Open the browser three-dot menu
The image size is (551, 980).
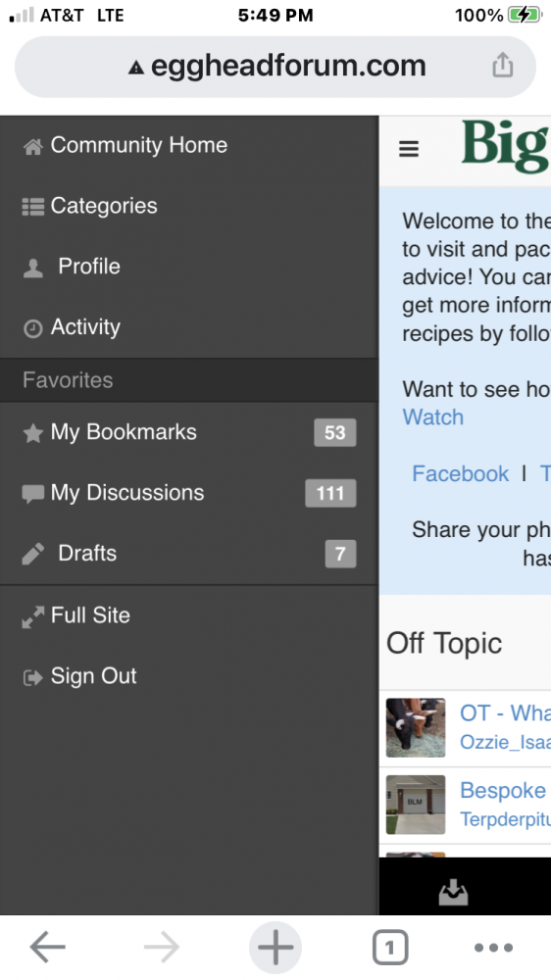493,948
